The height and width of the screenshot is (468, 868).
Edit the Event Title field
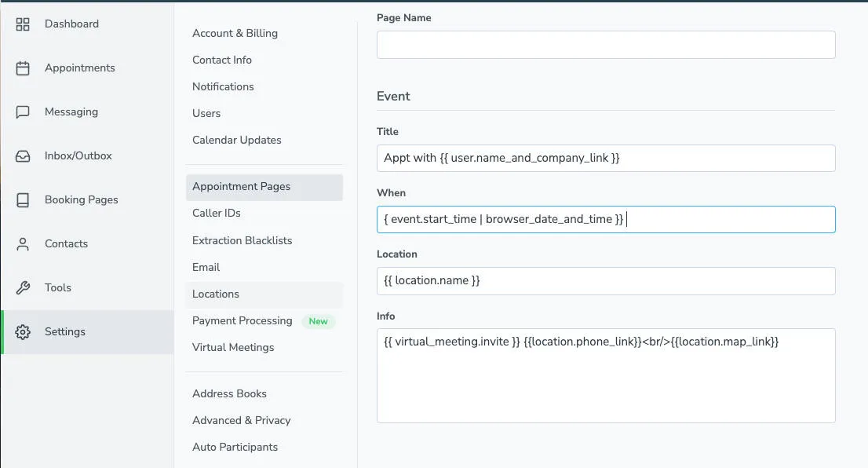point(606,158)
